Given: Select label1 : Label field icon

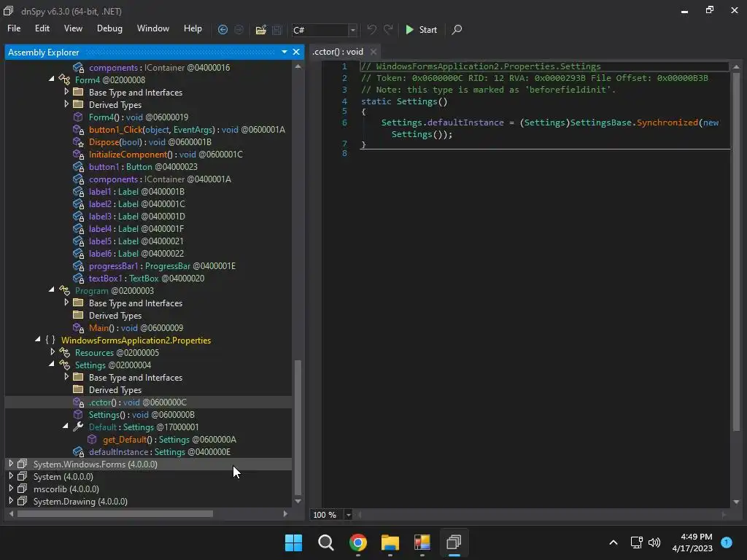Looking at the screenshot, I should click(x=78, y=192).
